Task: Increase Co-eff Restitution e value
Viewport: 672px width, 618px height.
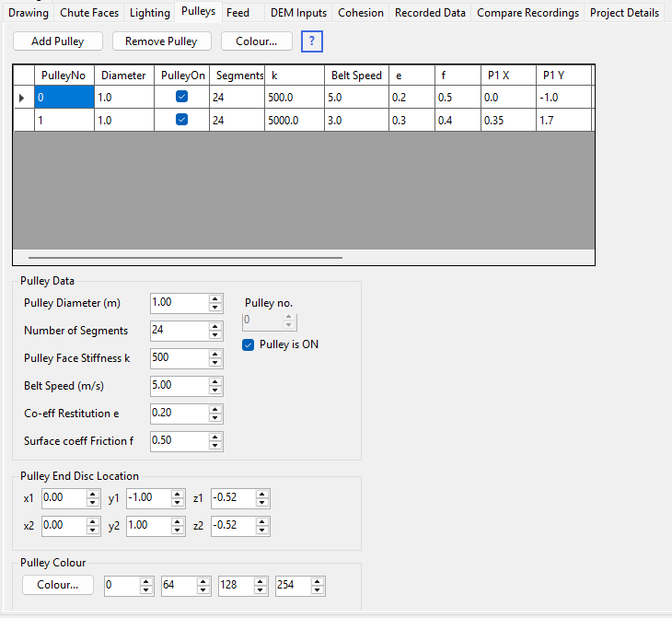Action: pyautogui.click(x=215, y=410)
